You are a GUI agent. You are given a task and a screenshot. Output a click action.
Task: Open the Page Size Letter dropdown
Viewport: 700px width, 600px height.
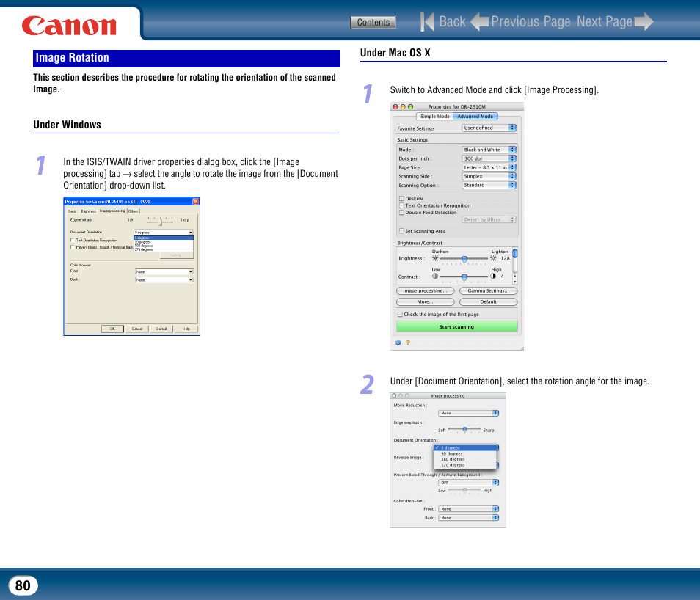pos(489,167)
